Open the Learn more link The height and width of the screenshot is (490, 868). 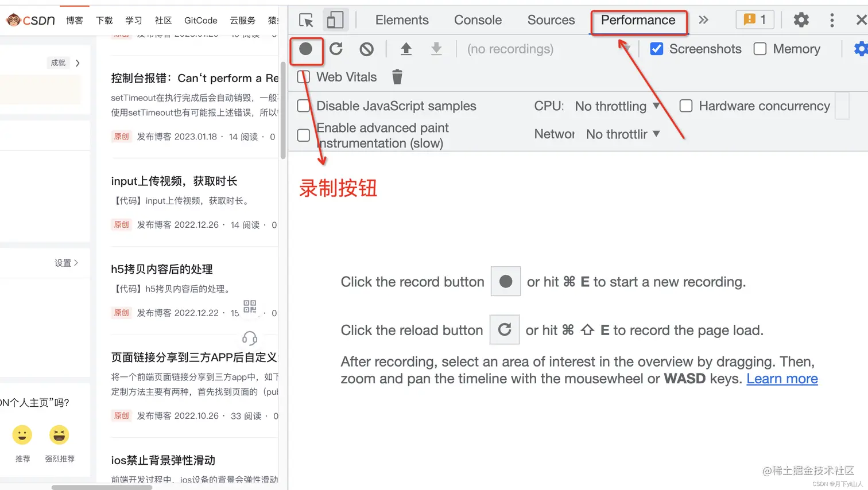tap(782, 379)
